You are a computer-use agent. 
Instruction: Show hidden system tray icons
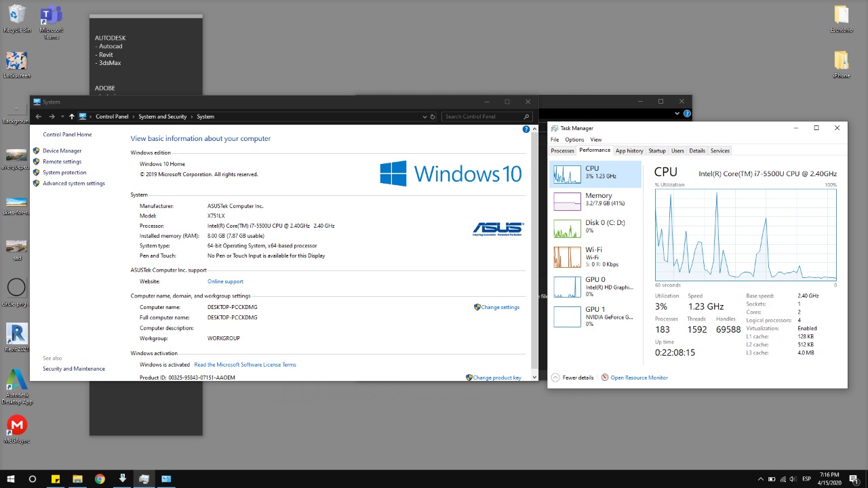click(761, 479)
